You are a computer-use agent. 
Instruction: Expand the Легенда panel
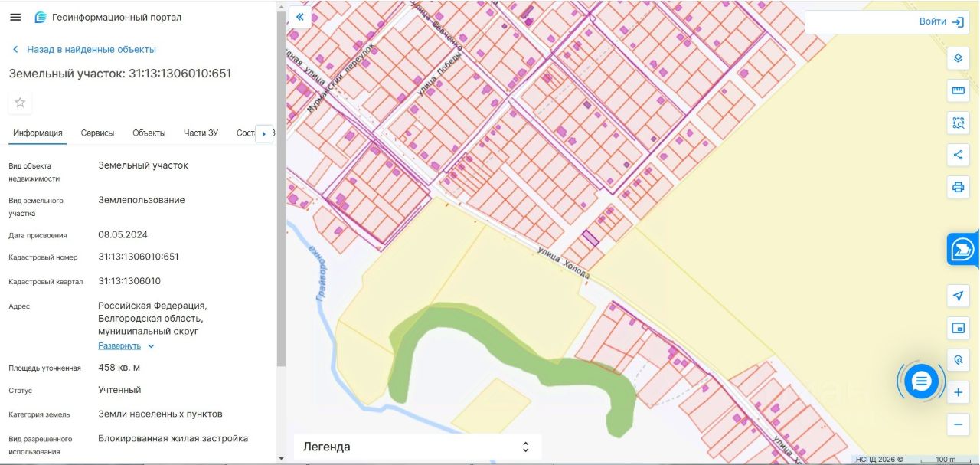pos(417,447)
